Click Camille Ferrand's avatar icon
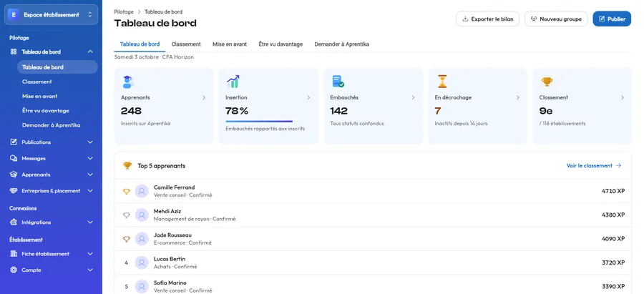Image resolution: width=644 pixels, height=294 pixels. click(142, 191)
